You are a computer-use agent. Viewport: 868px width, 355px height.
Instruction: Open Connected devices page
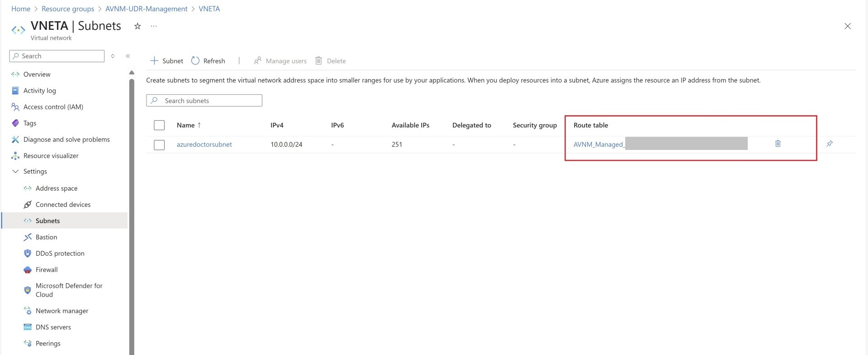63,205
